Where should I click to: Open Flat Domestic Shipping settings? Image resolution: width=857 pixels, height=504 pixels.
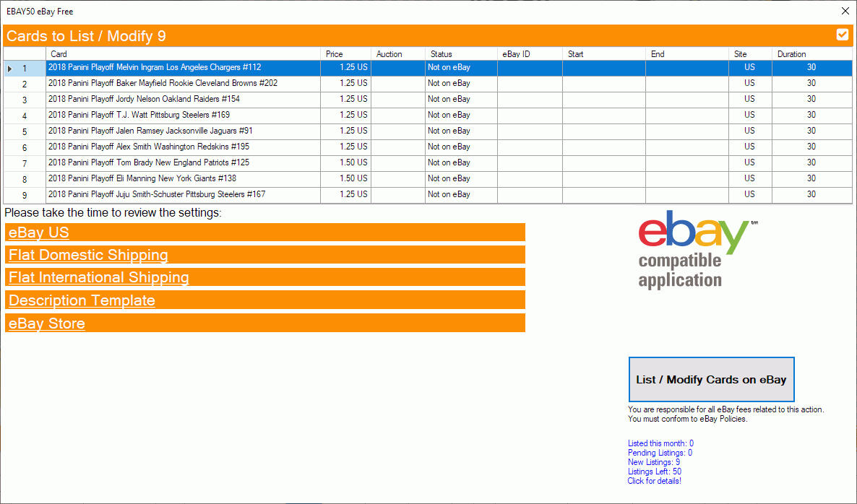(88, 255)
